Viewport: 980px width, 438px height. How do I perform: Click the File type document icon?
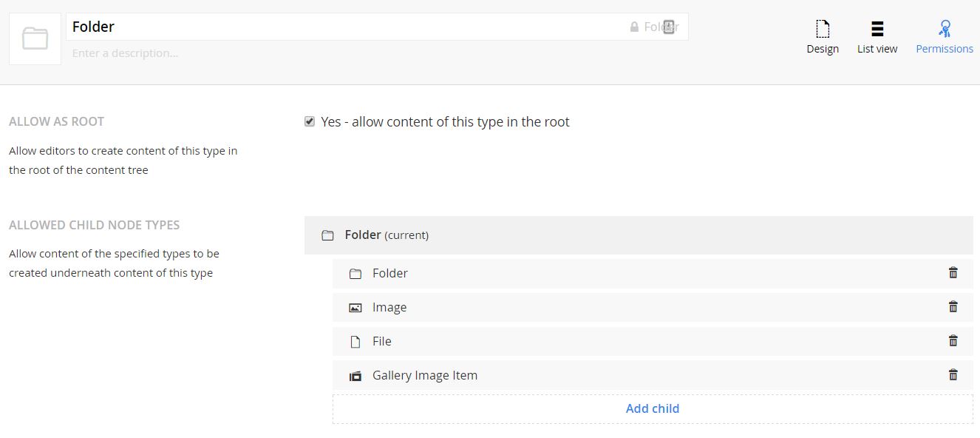[355, 342]
